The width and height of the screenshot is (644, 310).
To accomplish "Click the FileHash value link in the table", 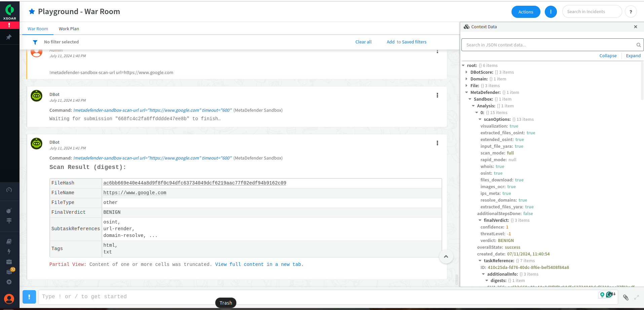I will click(x=195, y=183).
